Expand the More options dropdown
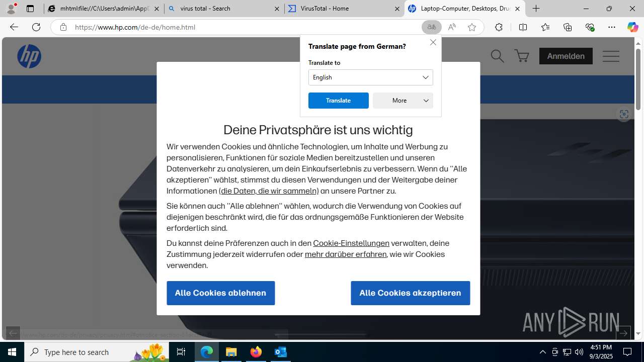This screenshot has height=362, width=644. tap(403, 101)
